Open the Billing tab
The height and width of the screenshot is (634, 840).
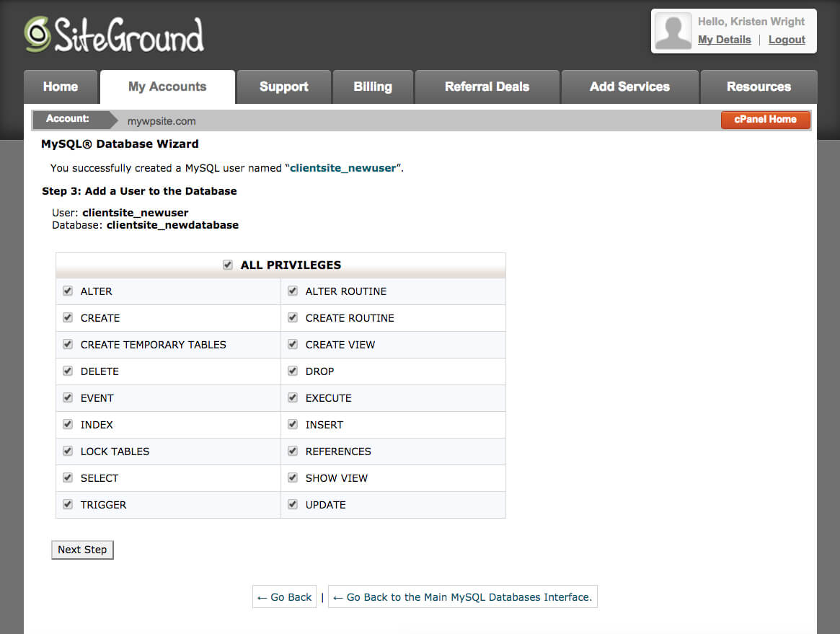coord(373,87)
